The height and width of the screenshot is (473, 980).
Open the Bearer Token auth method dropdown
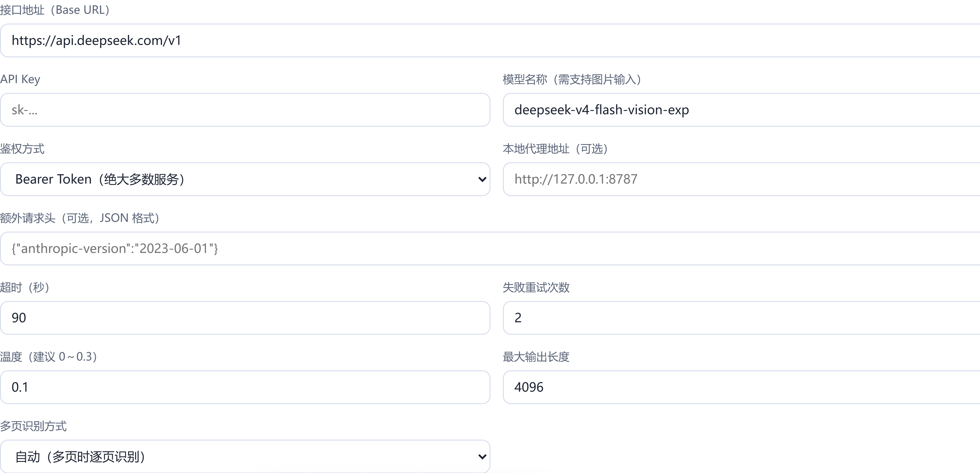pyautogui.click(x=245, y=179)
